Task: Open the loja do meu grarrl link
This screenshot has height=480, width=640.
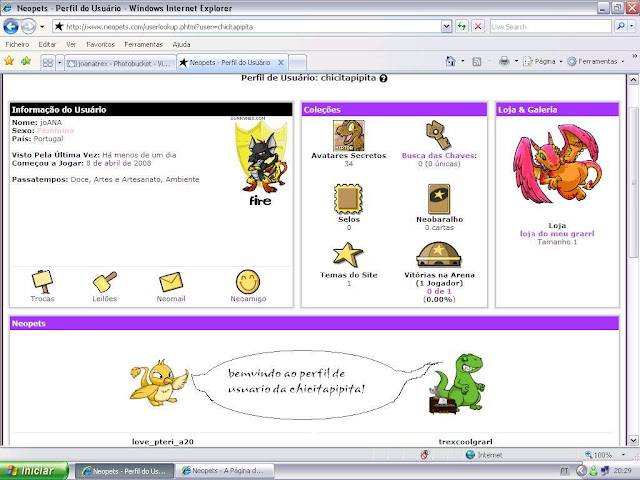Action: tap(557, 234)
